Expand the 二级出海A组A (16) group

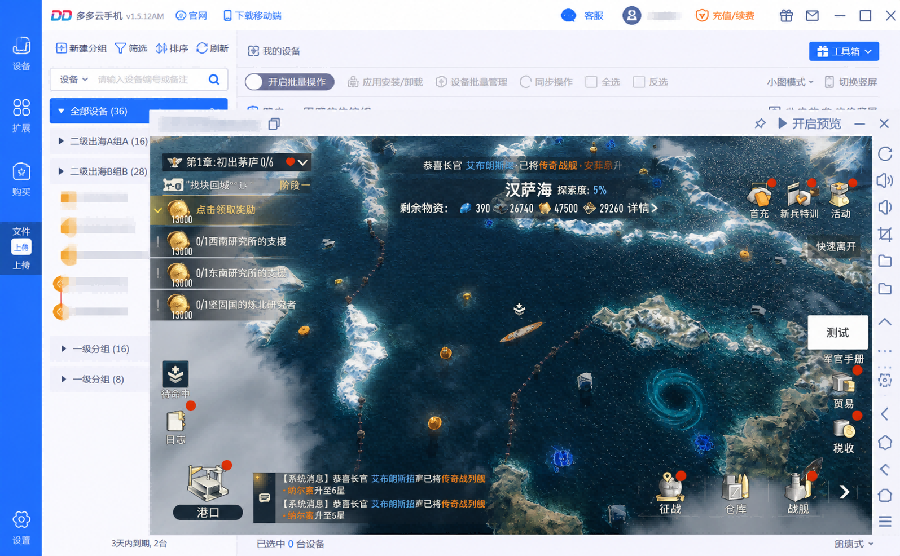[61, 141]
